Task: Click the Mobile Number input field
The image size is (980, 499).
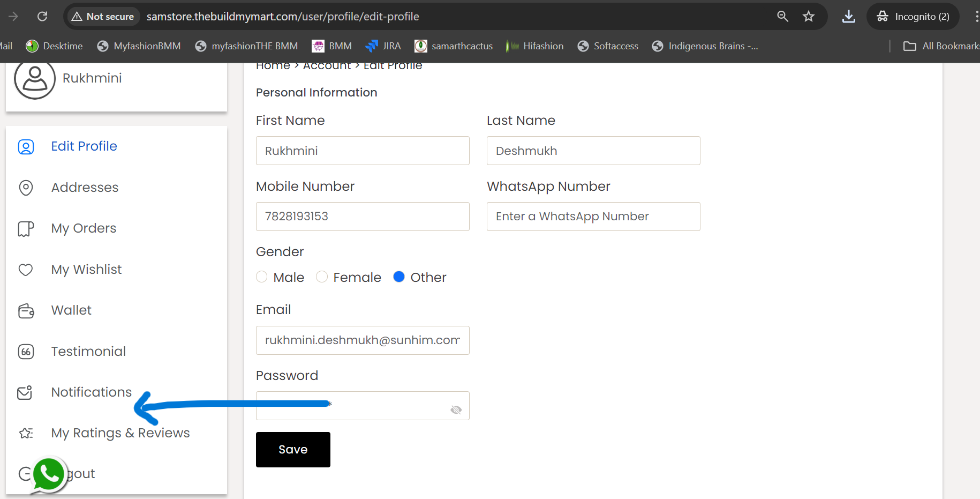Action: coord(363,217)
